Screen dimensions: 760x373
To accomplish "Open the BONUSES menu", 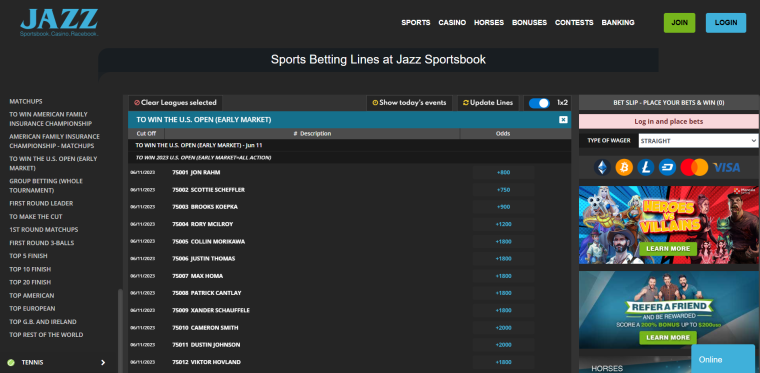I will pos(529,22).
